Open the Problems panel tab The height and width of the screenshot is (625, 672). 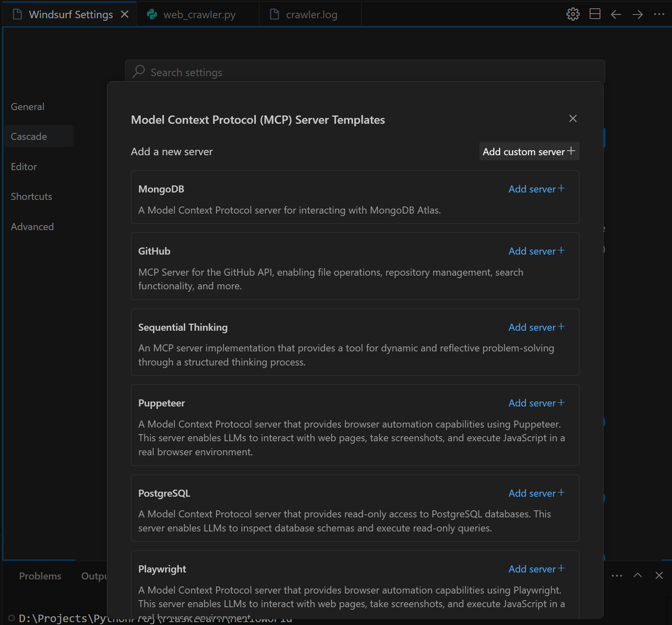(40, 576)
